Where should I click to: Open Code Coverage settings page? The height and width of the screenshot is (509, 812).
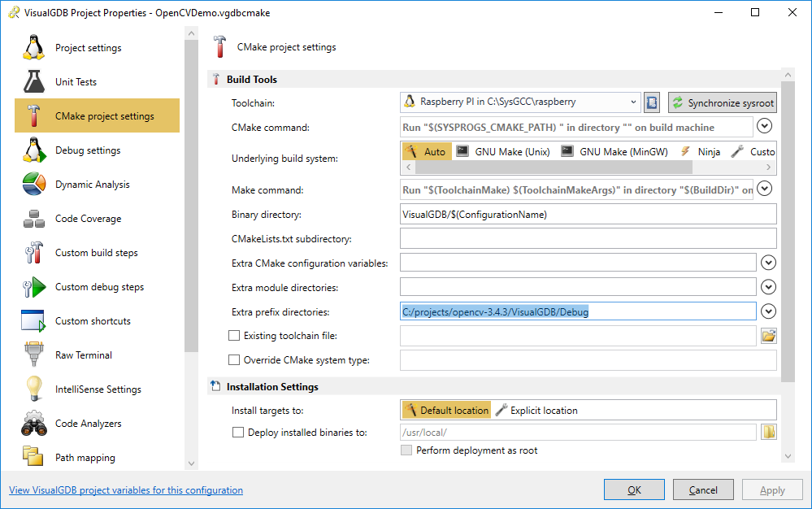[x=88, y=219]
